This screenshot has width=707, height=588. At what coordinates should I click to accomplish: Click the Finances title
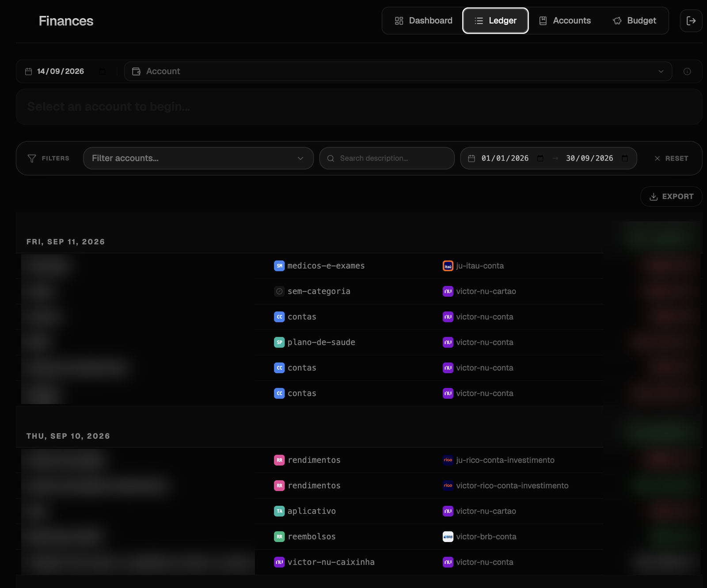point(66,21)
